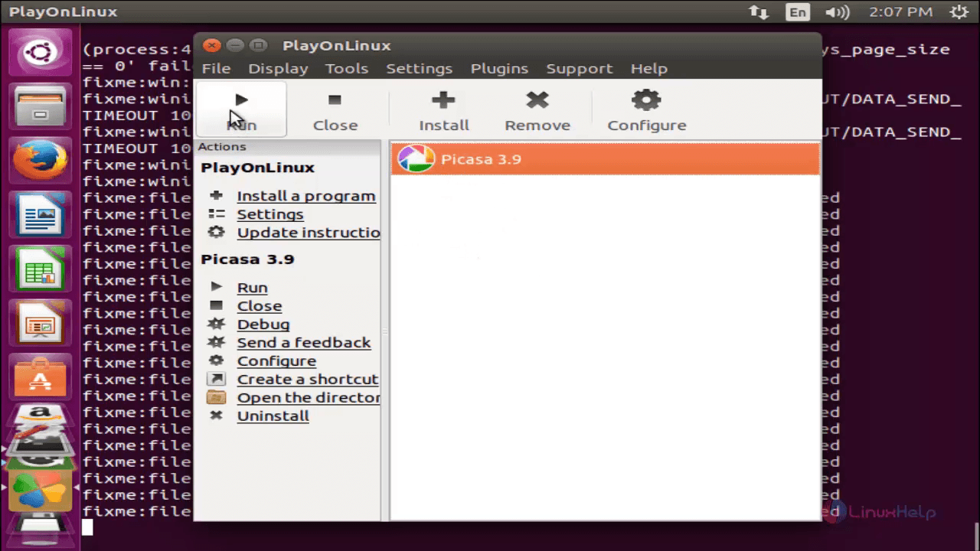Close the PlayOnLinux window
The width and height of the screenshot is (980, 551).
(212, 45)
